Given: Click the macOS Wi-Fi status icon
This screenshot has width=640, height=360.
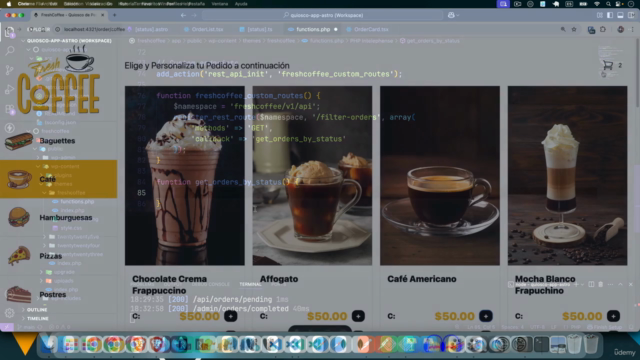Looking at the screenshot, I should tap(597, 4).
